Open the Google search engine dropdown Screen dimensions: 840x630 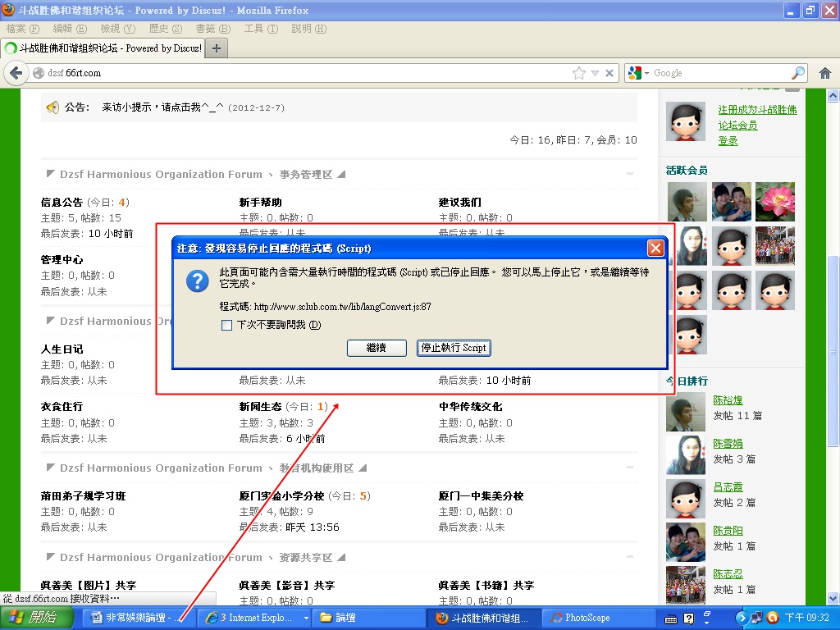click(x=639, y=73)
